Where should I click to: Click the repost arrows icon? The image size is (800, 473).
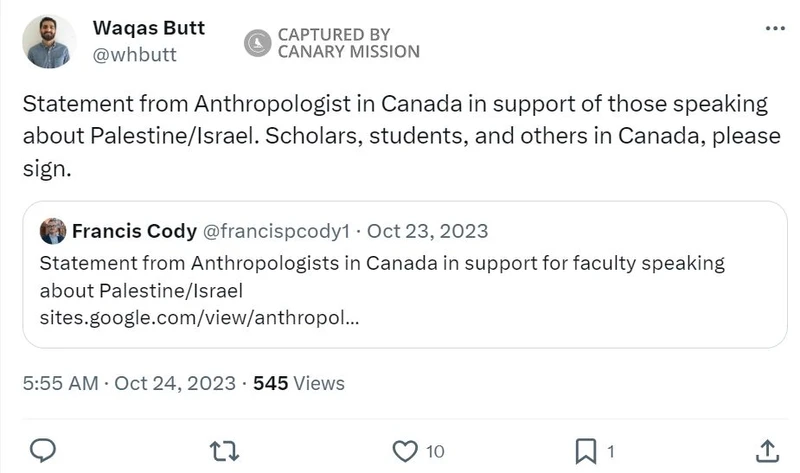pyautogui.click(x=226, y=451)
